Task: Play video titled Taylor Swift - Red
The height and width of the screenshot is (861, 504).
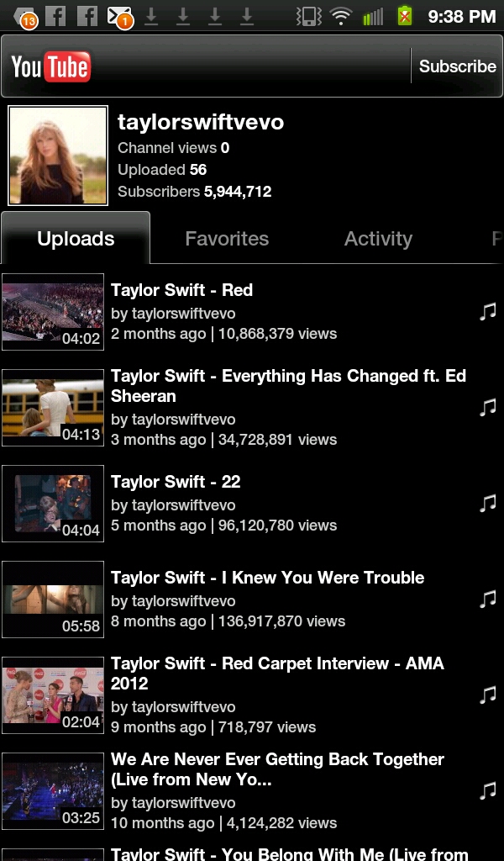Action: (181, 290)
